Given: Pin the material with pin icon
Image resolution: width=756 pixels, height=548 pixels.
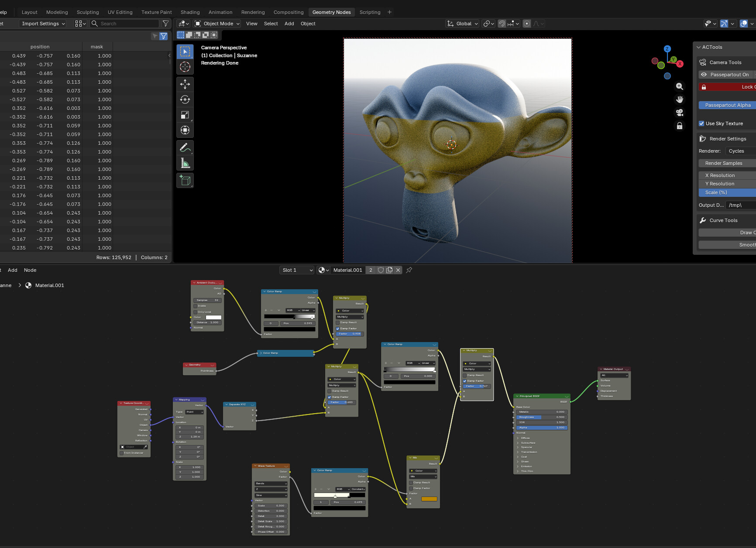Looking at the screenshot, I should pyautogui.click(x=409, y=270).
